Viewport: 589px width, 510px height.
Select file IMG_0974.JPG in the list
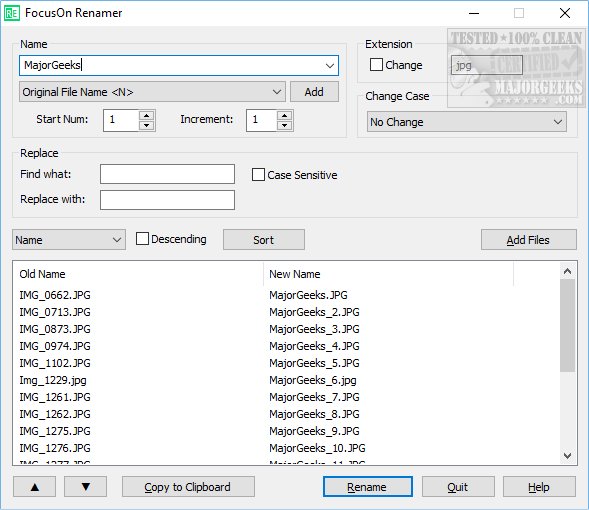pyautogui.click(x=55, y=346)
